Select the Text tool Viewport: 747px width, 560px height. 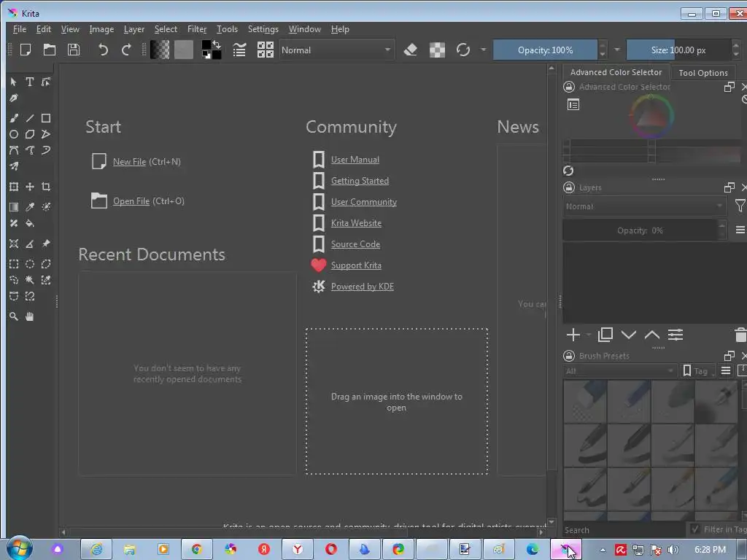click(x=29, y=82)
